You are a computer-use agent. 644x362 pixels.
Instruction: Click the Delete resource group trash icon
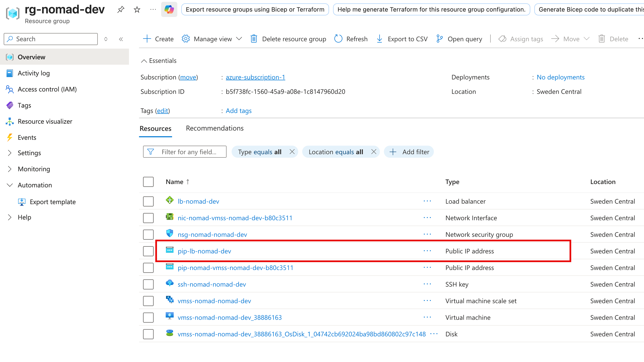click(254, 39)
